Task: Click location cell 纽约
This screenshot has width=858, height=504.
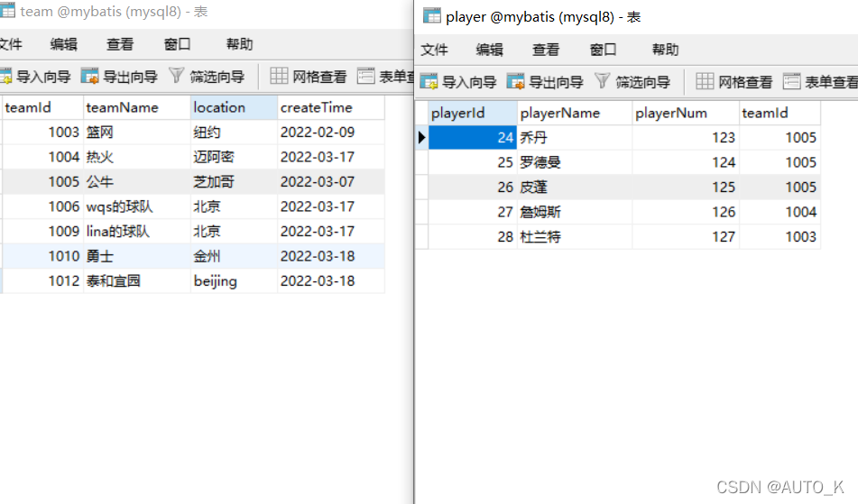Action: 235,133
